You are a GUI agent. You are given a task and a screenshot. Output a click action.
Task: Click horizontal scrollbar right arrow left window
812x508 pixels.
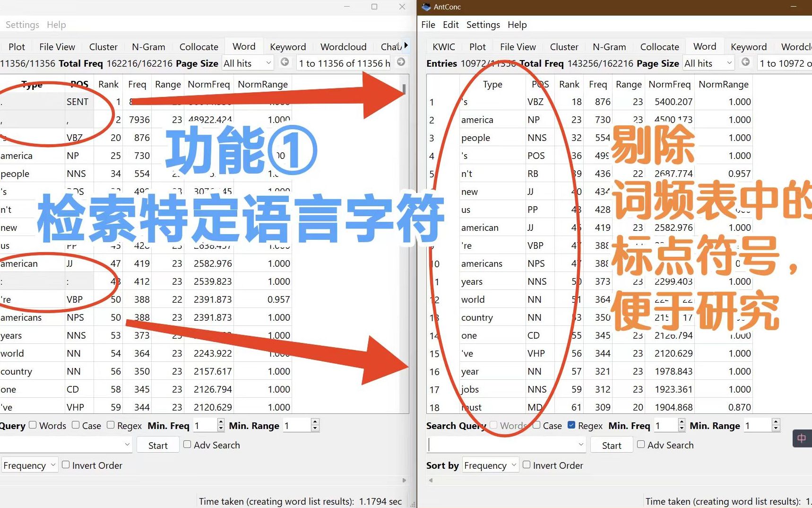click(404, 480)
